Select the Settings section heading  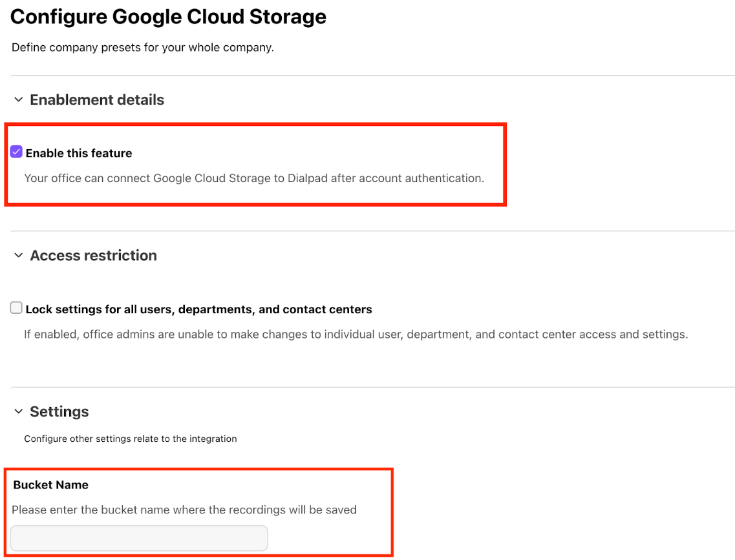coord(59,411)
